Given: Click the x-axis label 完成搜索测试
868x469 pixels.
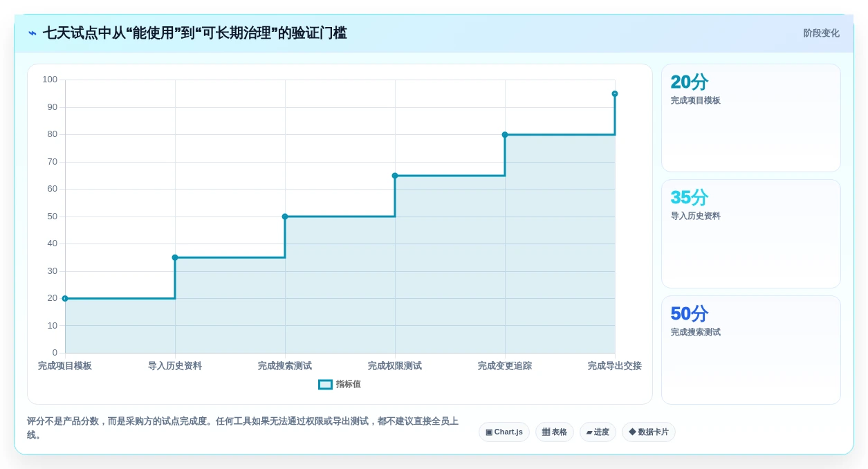Looking at the screenshot, I should 285,366.
